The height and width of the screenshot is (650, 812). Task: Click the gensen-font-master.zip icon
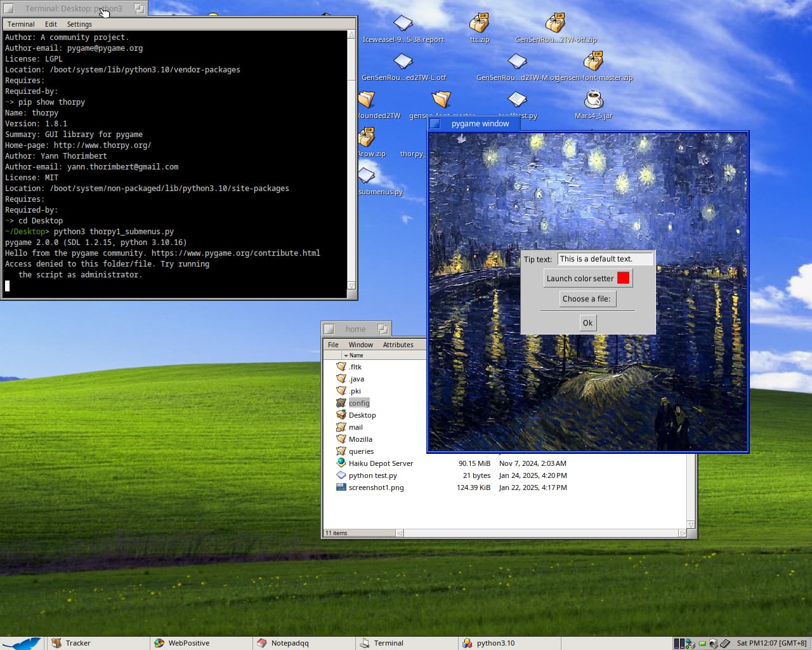click(x=593, y=62)
